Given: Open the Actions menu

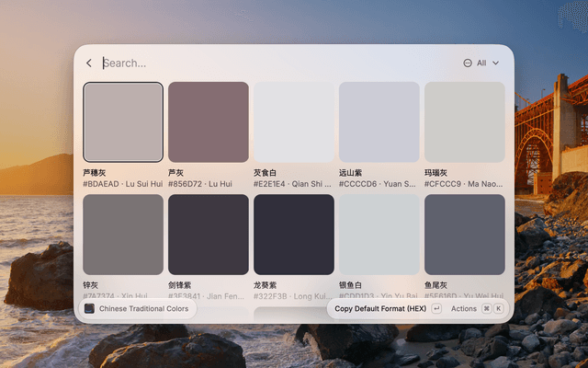Looking at the screenshot, I should click(x=463, y=309).
